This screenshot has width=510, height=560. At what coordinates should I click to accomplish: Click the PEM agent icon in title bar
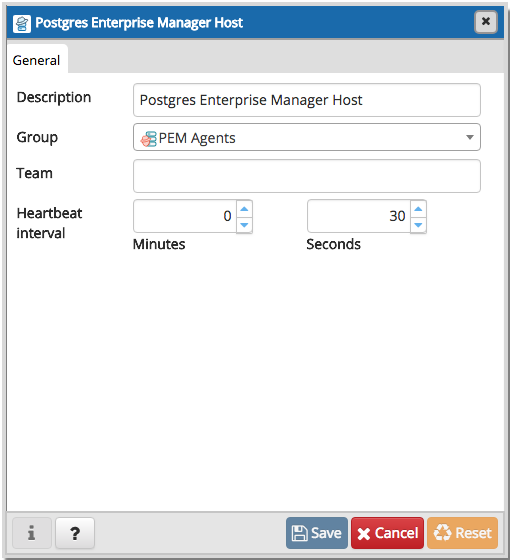pos(22,24)
